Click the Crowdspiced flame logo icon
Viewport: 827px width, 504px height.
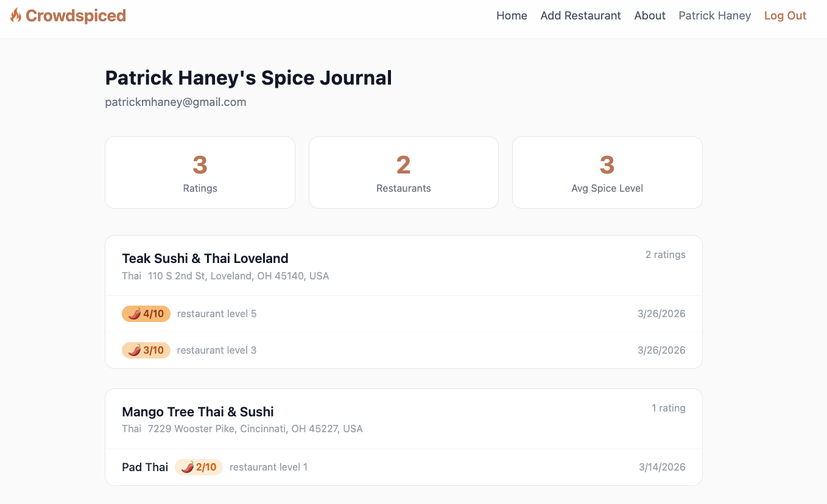pyautogui.click(x=16, y=15)
